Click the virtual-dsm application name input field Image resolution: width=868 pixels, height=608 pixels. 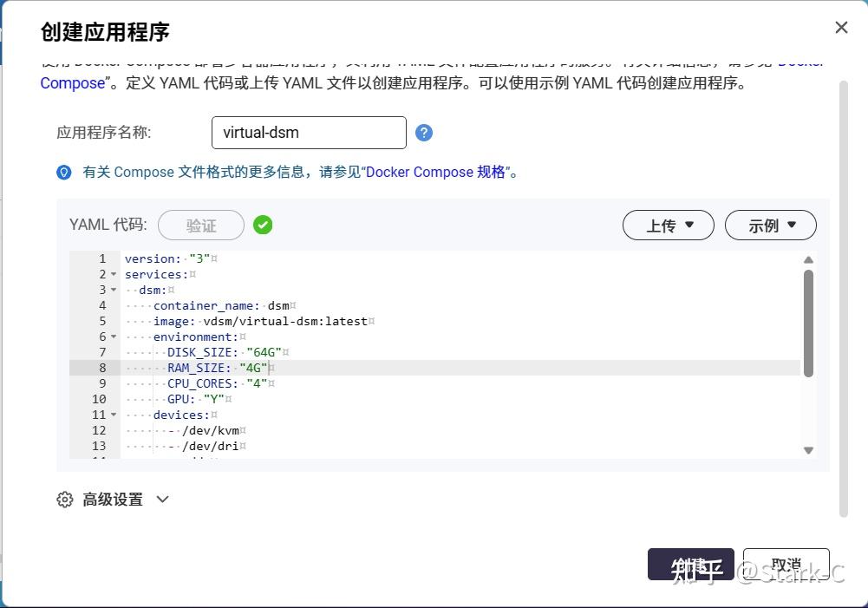click(309, 132)
